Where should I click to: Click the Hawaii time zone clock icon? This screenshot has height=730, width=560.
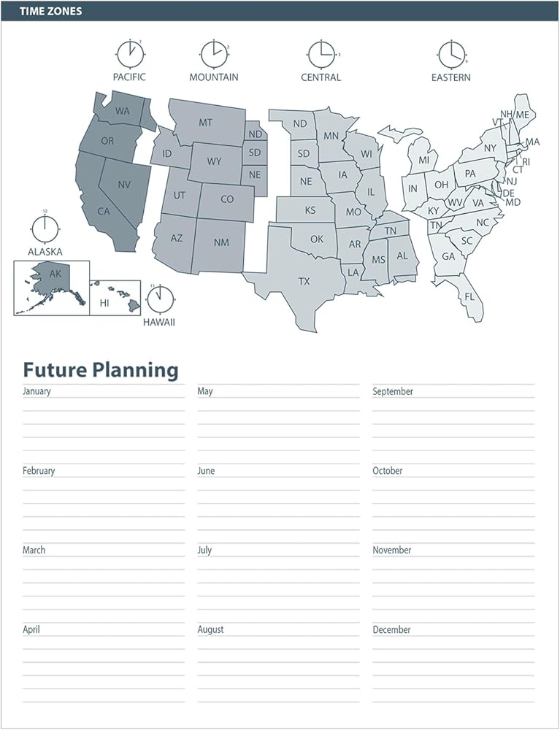click(x=160, y=299)
